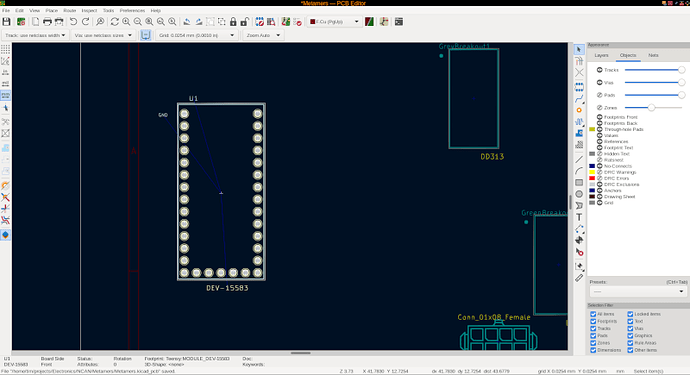This screenshot has height=375, width=690.
Task: Toggle the Locked Items checkbox
Action: pyautogui.click(x=630, y=314)
